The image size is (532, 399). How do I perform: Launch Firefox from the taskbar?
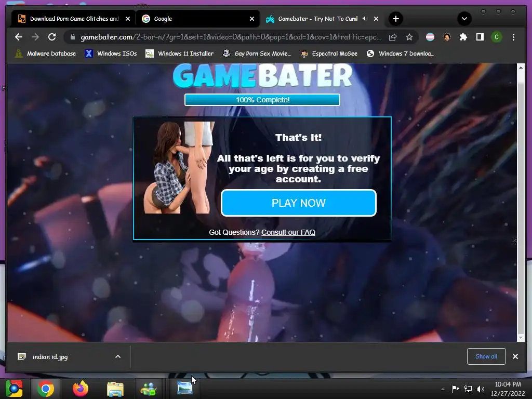pos(81,389)
